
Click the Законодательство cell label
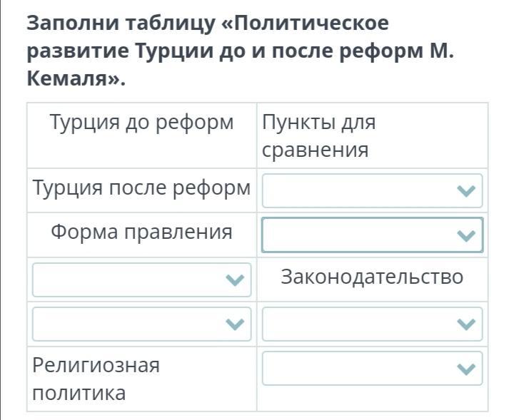[x=372, y=277]
